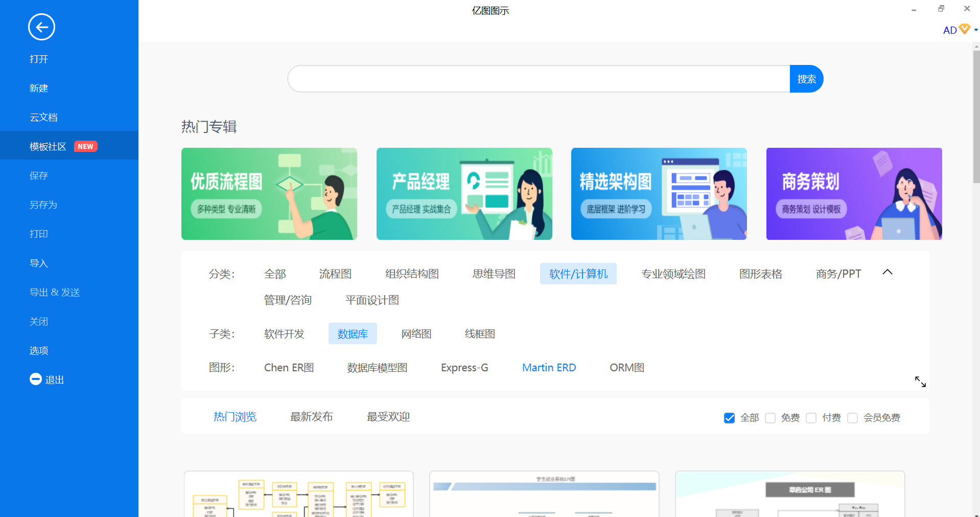Open the 商务策划 album banner
980x517 pixels.
pos(854,194)
